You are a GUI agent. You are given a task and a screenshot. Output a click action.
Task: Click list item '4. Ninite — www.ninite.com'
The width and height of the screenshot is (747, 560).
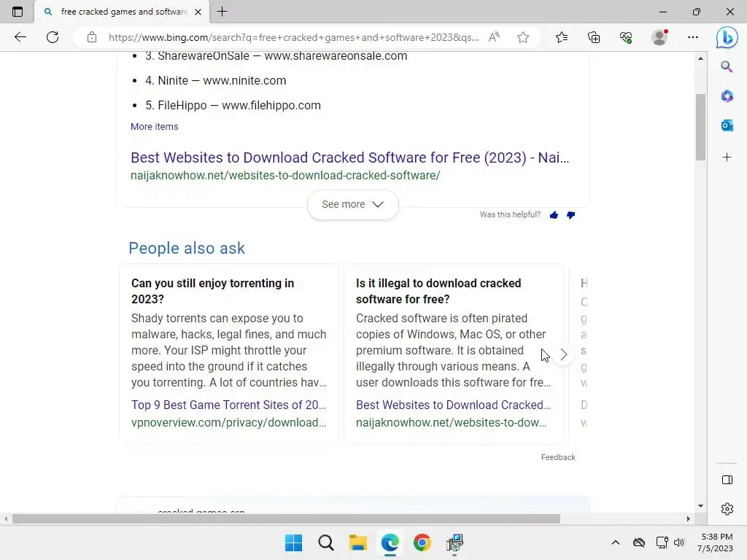point(216,80)
